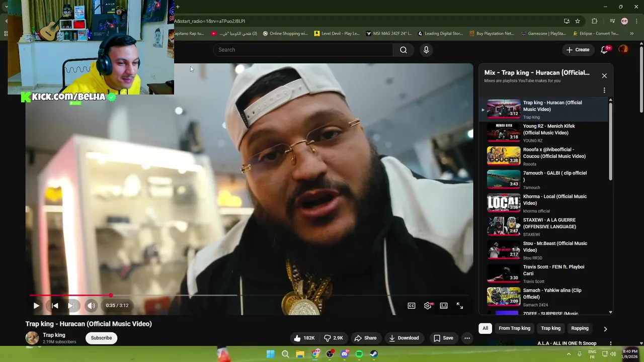Mute the video volume

tap(91, 306)
